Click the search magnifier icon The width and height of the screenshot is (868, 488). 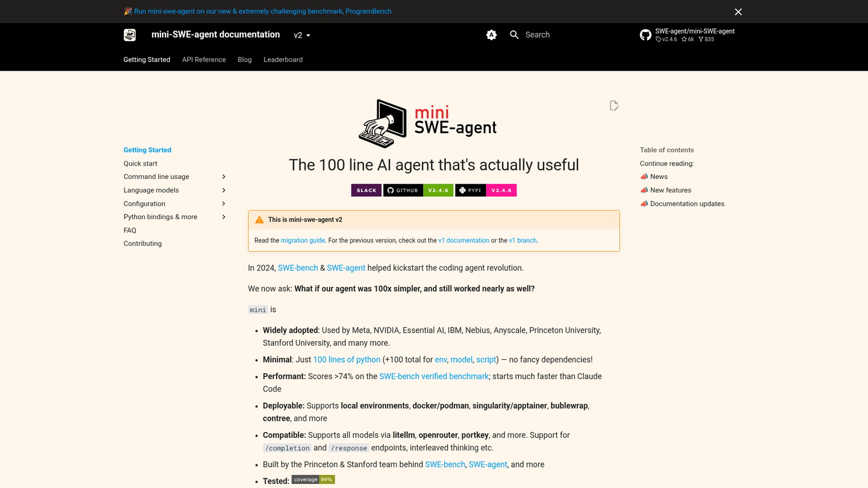click(x=514, y=35)
